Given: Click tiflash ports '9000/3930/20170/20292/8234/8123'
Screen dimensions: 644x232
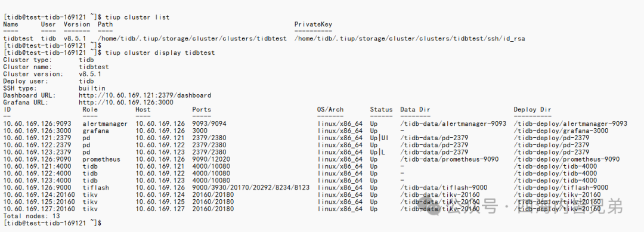Looking at the screenshot, I should click(250, 188).
